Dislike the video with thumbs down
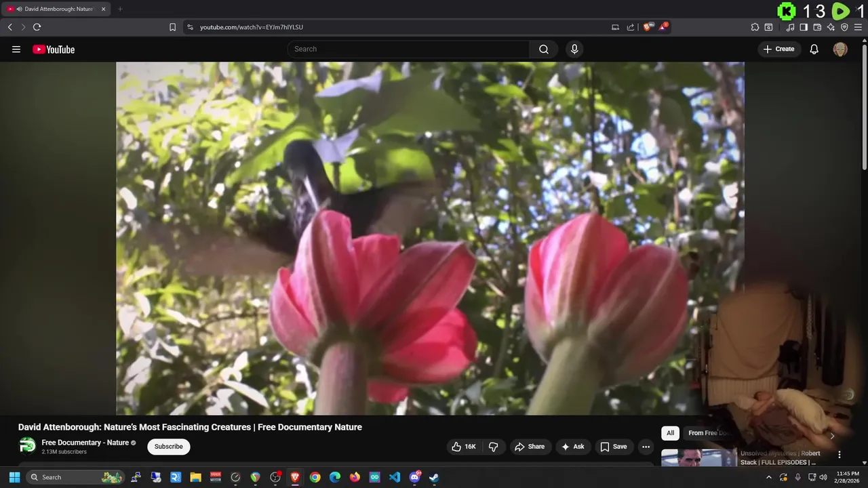 [494, 447]
